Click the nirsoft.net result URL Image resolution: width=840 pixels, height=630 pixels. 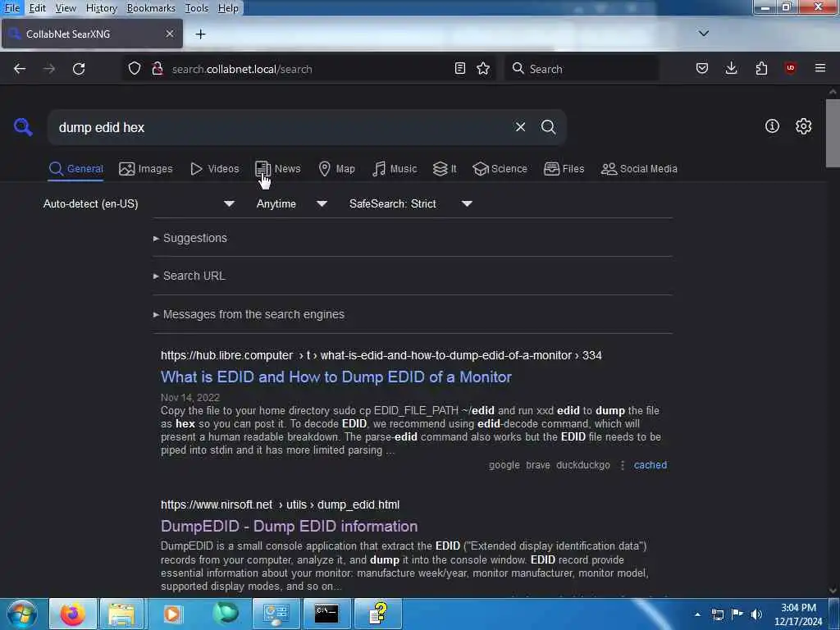tap(280, 504)
